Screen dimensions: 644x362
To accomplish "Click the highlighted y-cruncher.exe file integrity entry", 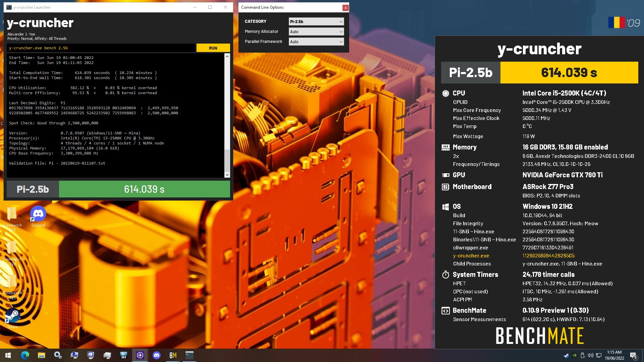I will tap(471, 255).
